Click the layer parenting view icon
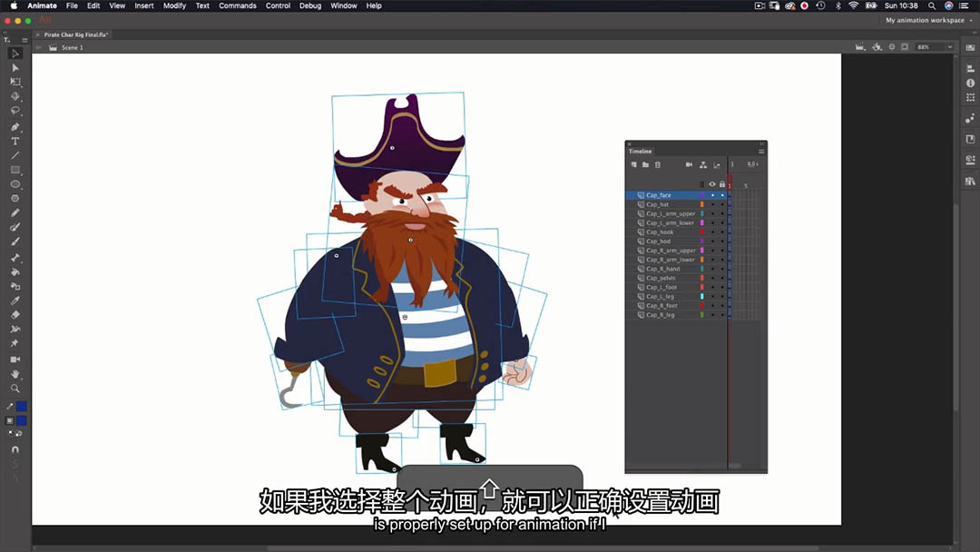Screen dimensions: 980x552 point(703,165)
